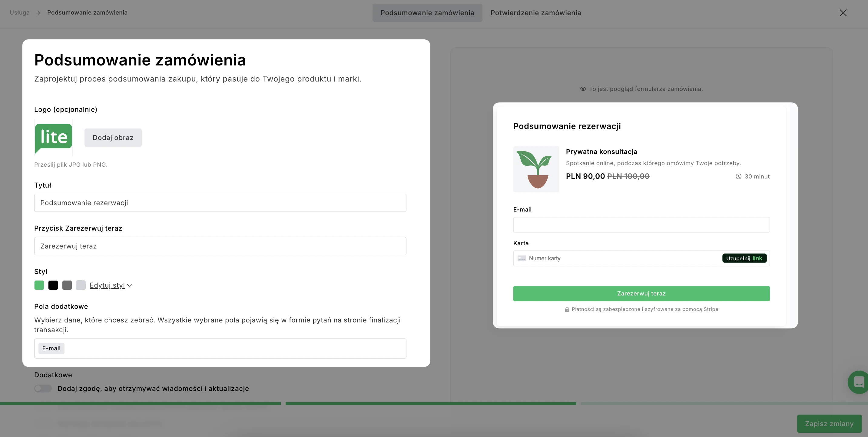Close the checkout editor with X
The image size is (868, 437).
843,13
